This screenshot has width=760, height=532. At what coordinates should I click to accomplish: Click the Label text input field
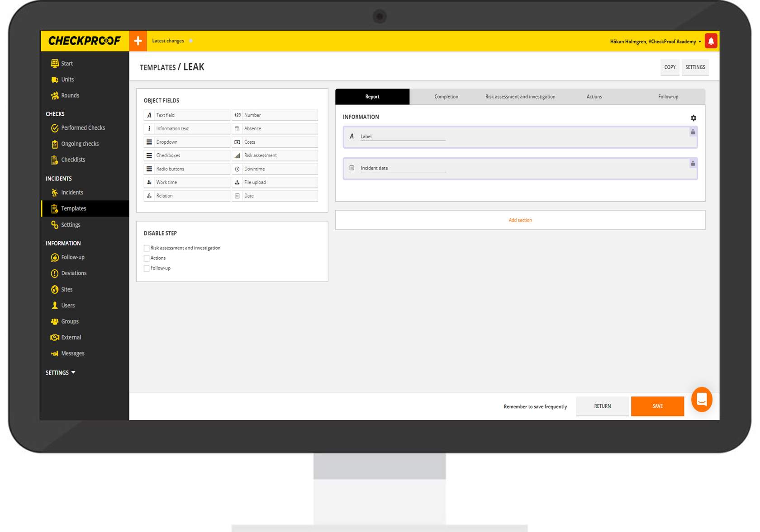[x=402, y=137]
